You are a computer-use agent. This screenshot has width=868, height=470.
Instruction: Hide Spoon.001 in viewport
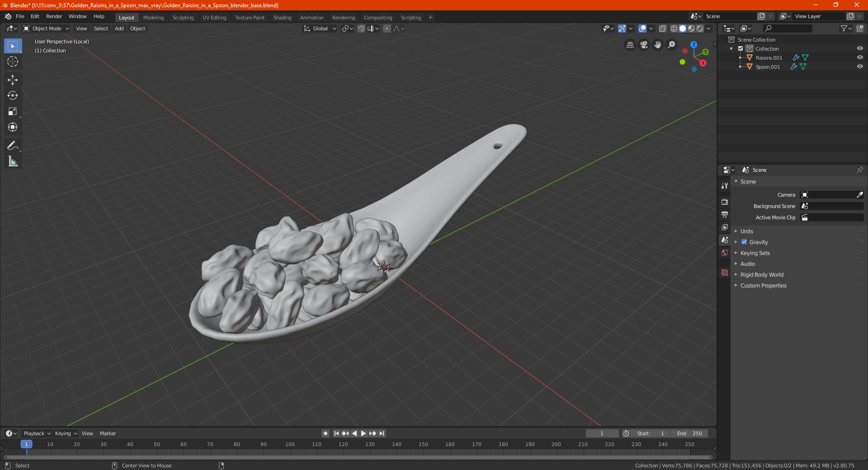coord(860,67)
